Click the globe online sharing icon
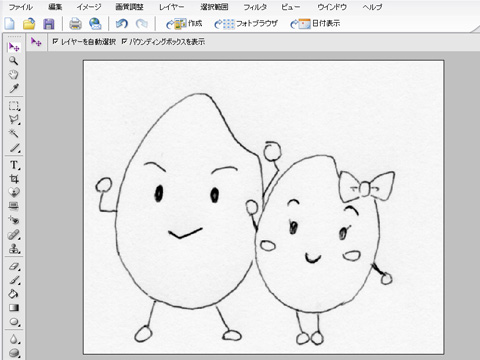The image size is (480, 360). [x=95, y=24]
